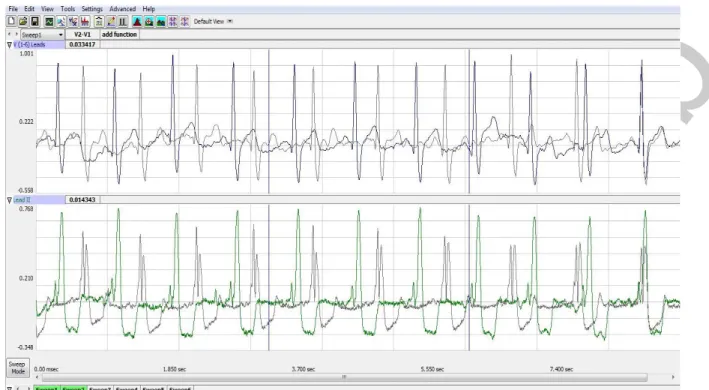Toggle the Sweep Mode button
This screenshot has height=390, width=709.
point(18,367)
